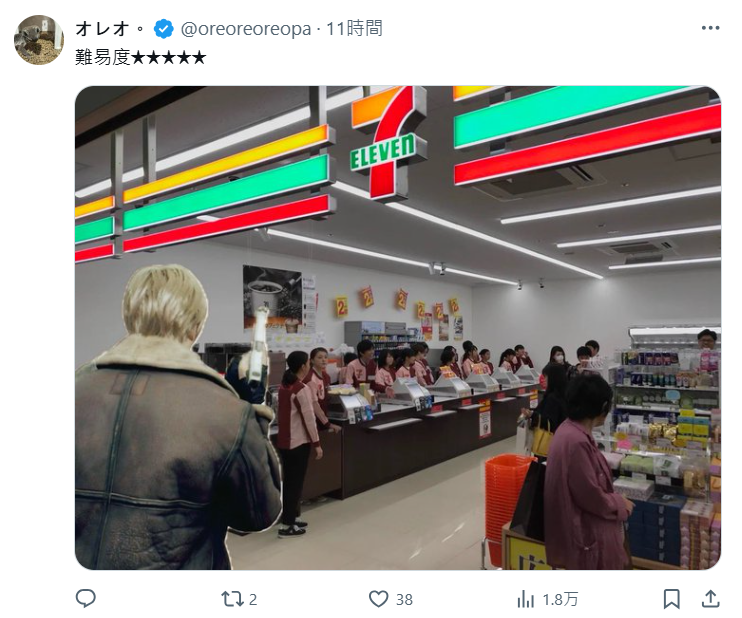The image size is (742, 618).
Task: Click the retweet count number 2
Action: (253, 600)
